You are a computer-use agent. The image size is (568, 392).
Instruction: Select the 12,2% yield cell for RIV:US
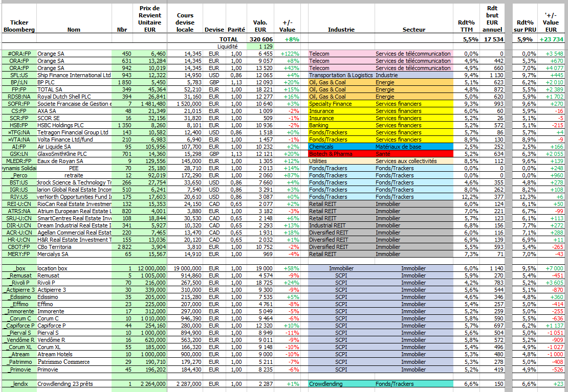coord(466,197)
